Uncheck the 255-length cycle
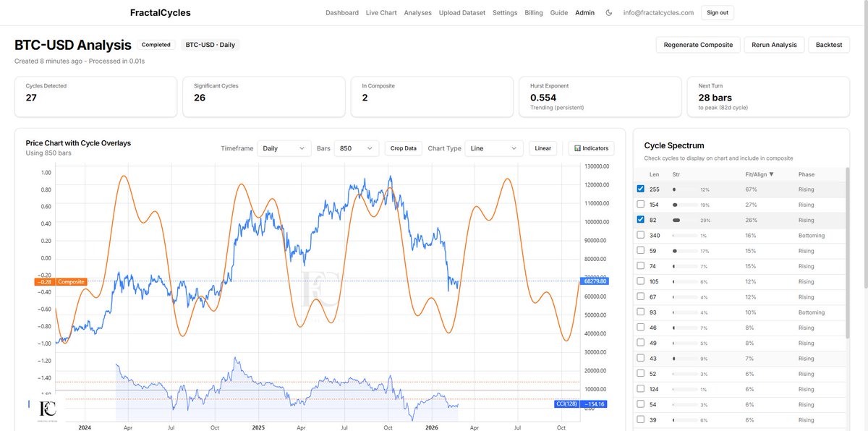This screenshot has width=868, height=431. pos(640,188)
